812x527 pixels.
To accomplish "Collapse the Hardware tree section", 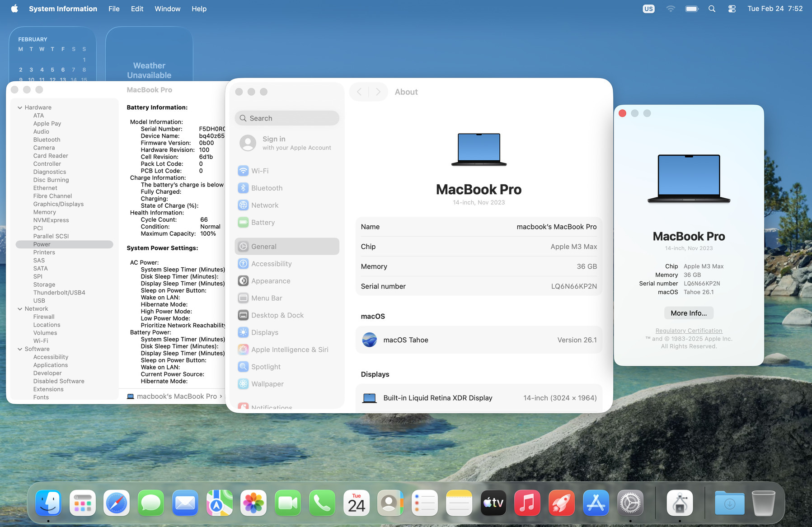I will click(20, 107).
